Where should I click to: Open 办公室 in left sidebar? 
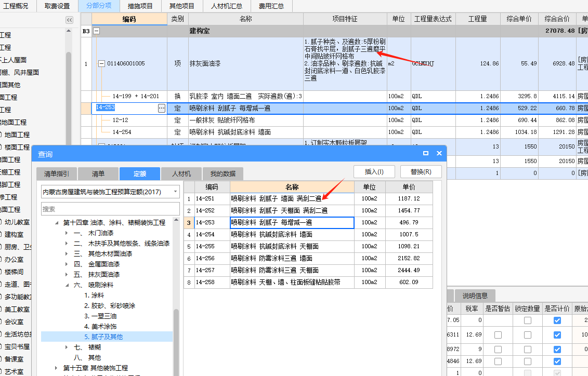point(14,259)
